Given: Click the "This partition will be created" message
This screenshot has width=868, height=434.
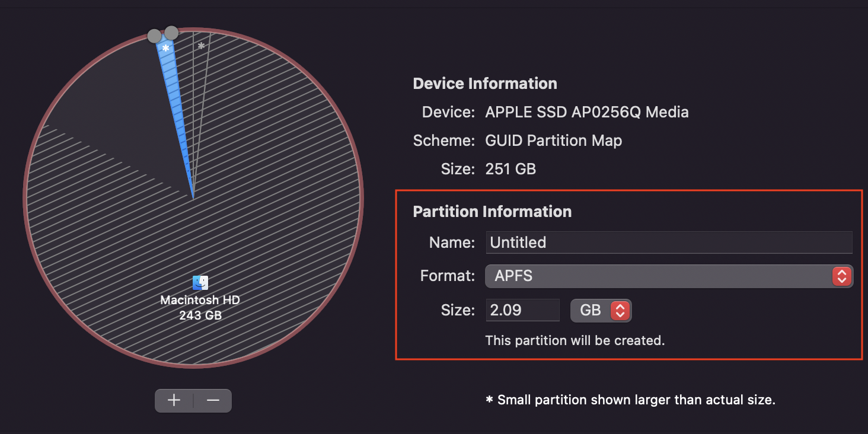Looking at the screenshot, I should [x=575, y=341].
